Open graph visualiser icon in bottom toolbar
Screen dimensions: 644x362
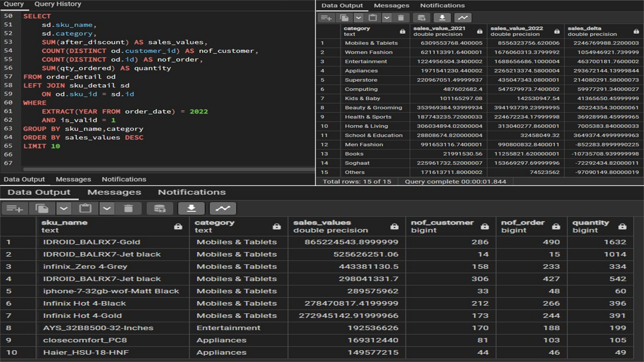[223, 208]
